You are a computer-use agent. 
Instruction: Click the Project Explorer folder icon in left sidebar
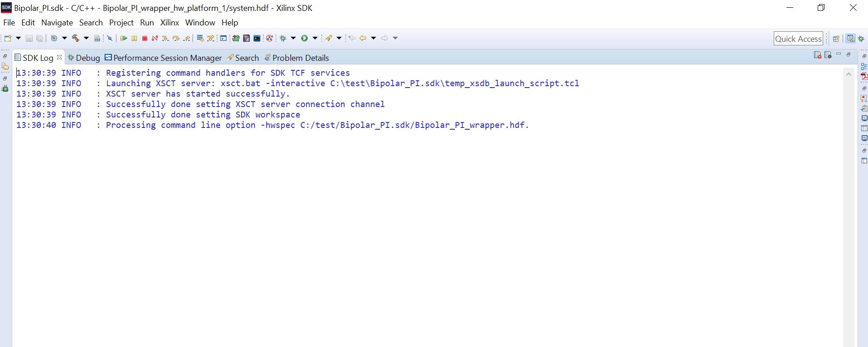(x=5, y=67)
